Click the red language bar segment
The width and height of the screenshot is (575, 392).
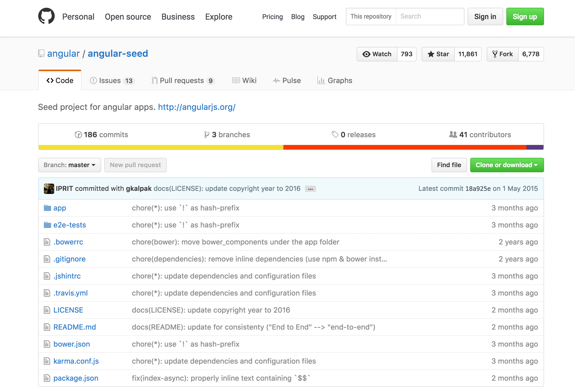pos(405,147)
